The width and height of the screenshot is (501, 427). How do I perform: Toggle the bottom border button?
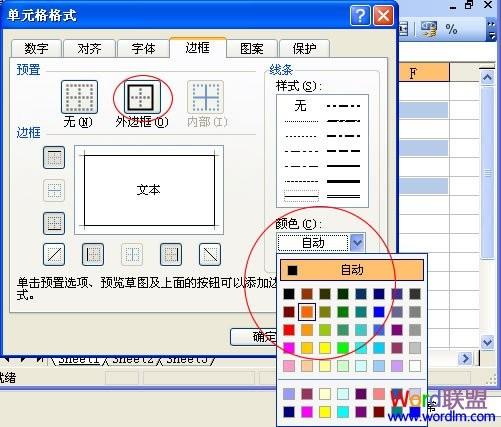(x=54, y=223)
